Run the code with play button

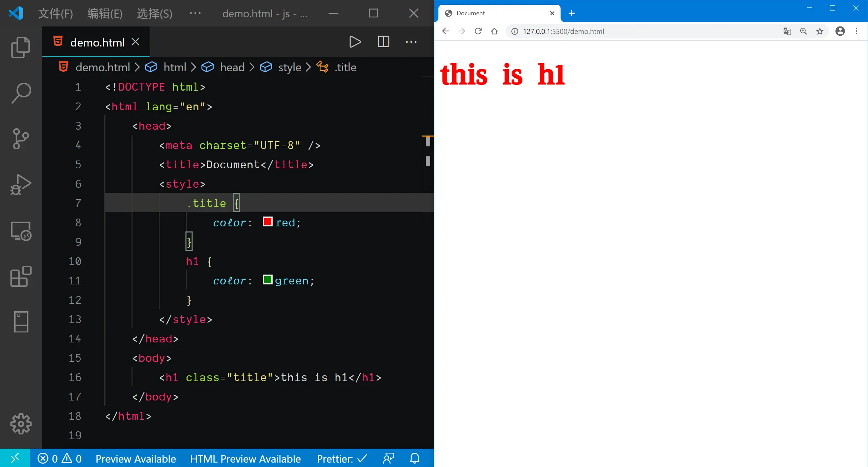355,42
